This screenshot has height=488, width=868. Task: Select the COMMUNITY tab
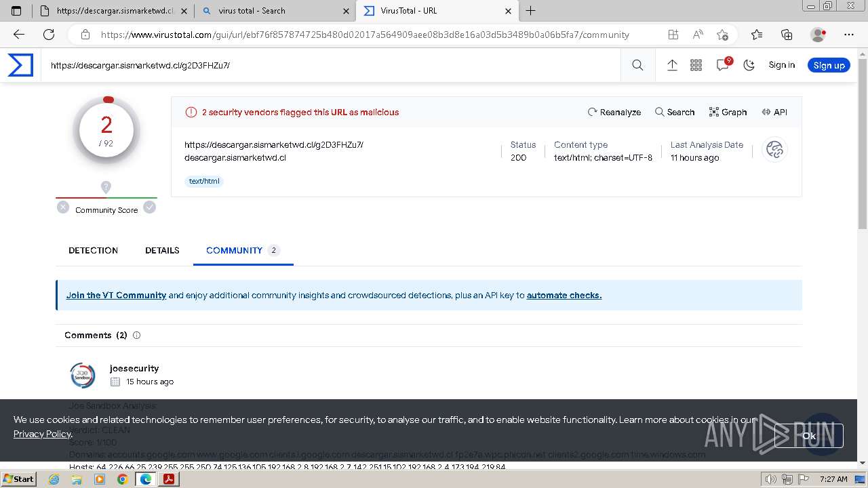(243, 250)
